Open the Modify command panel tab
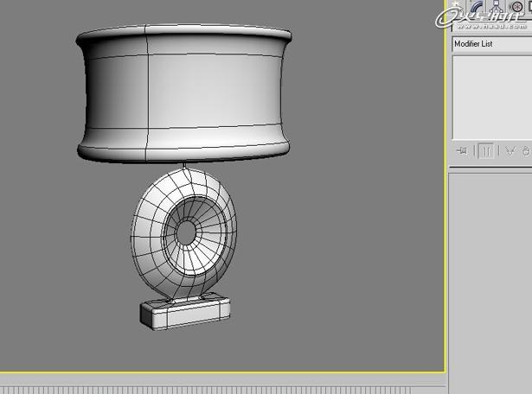 (x=477, y=7)
